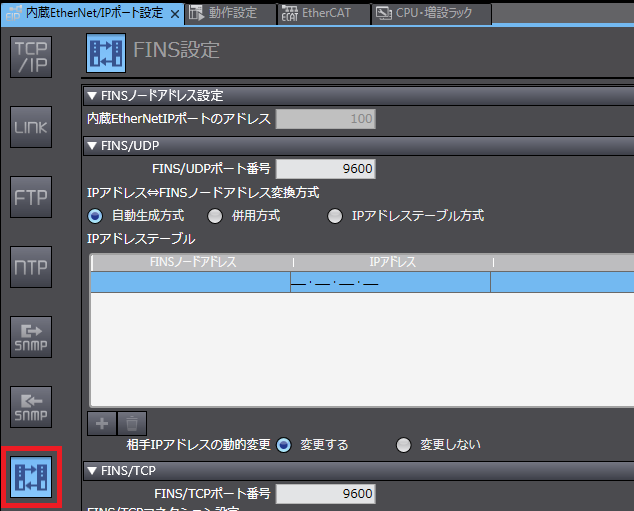This screenshot has width=634, height=511.
Task: Choose the IPアドレステーブル方式 radio option
Action: coord(335,215)
